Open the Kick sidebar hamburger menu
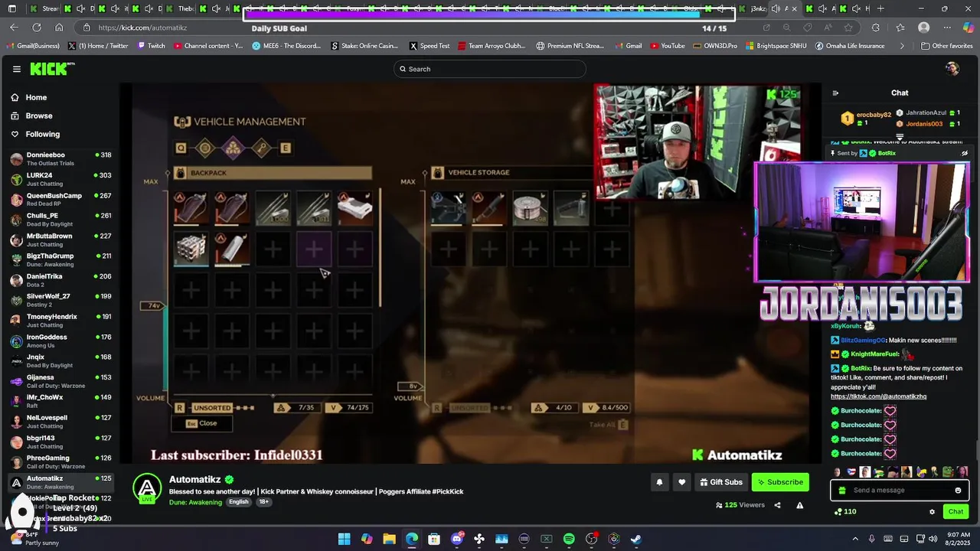The height and width of the screenshot is (551, 980). point(17,69)
